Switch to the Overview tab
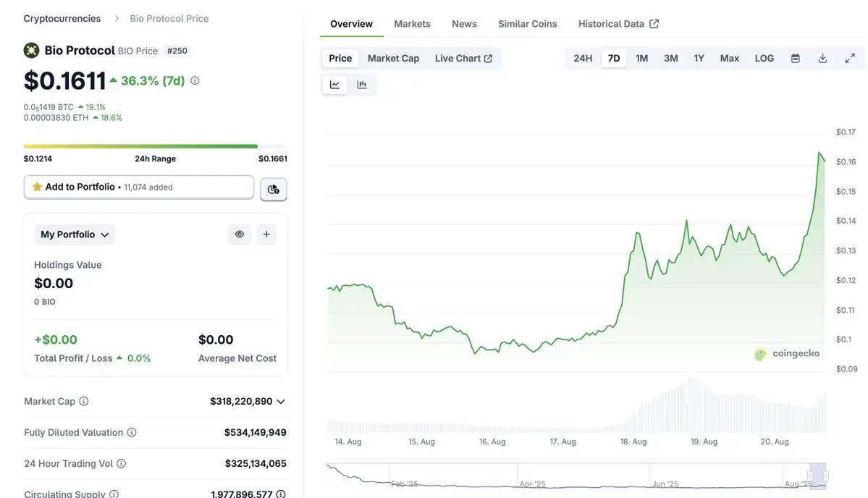 [352, 24]
